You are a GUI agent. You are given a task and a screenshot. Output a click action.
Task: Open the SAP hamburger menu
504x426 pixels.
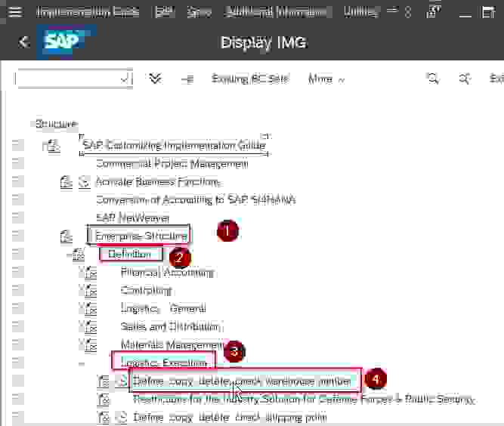(15, 12)
